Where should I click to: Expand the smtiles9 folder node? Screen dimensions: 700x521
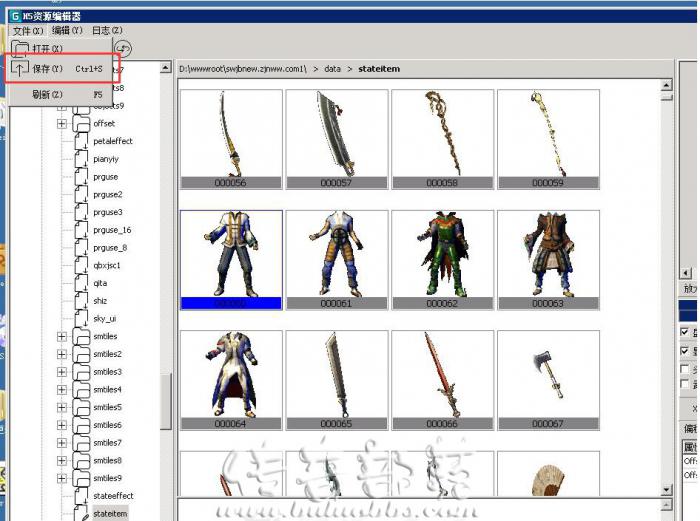62,479
